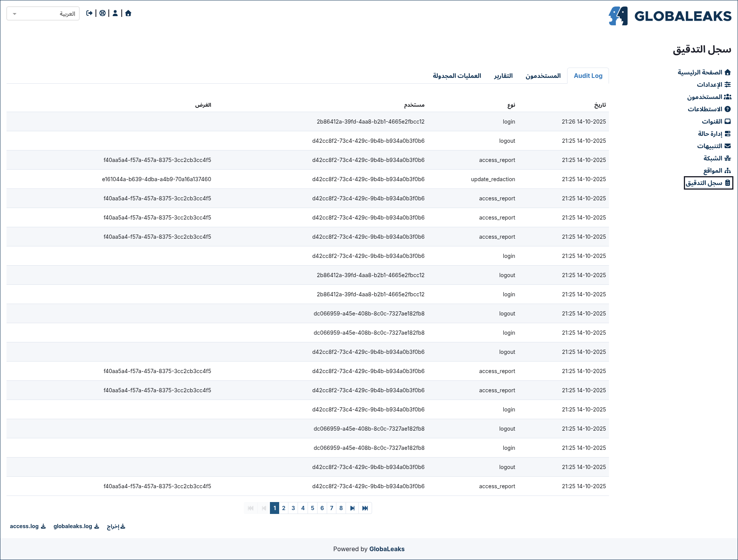Image resolution: width=738 pixels, height=560 pixels.
Task: Click the GlobaLeaks logo
Action: (x=670, y=16)
